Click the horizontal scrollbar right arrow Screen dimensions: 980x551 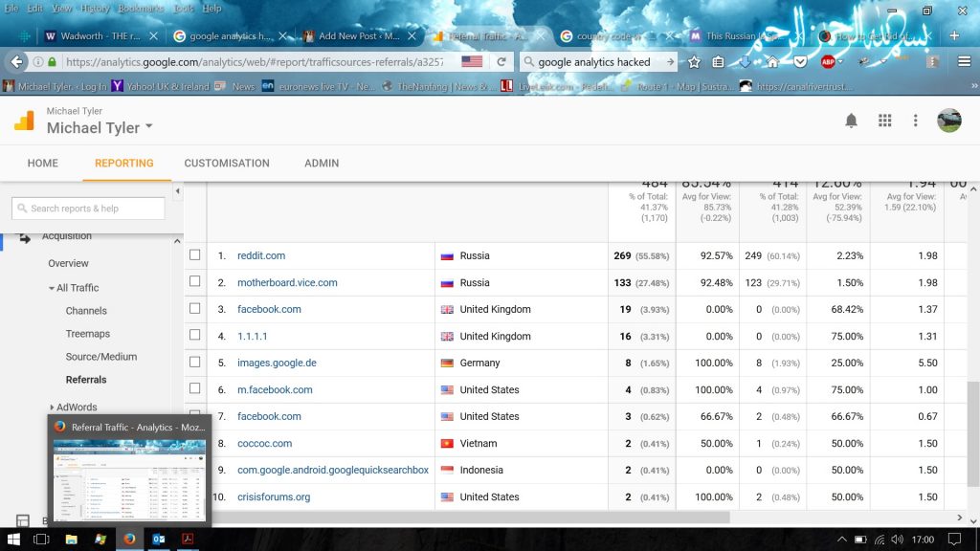click(x=960, y=518)
